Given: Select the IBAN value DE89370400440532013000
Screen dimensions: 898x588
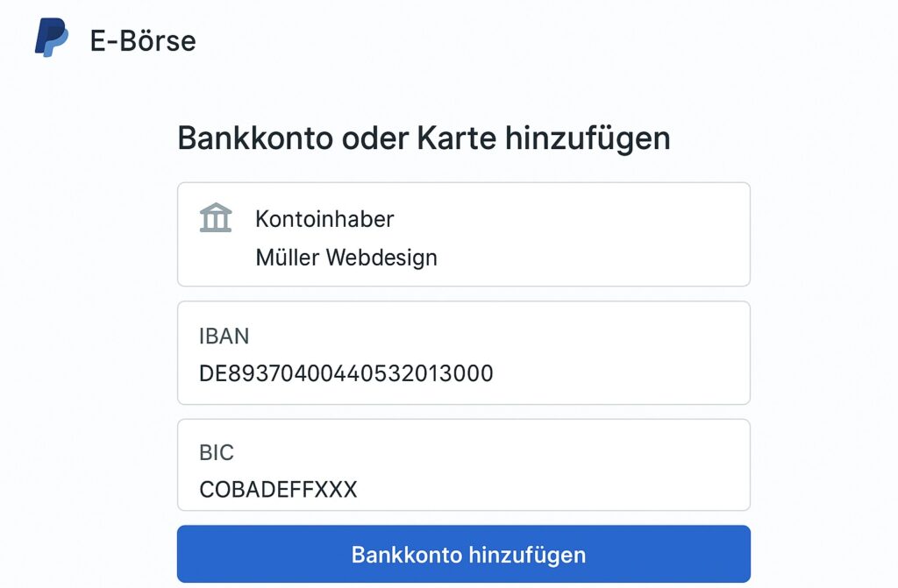Looking at the screenshot, I should coord(346,373).
